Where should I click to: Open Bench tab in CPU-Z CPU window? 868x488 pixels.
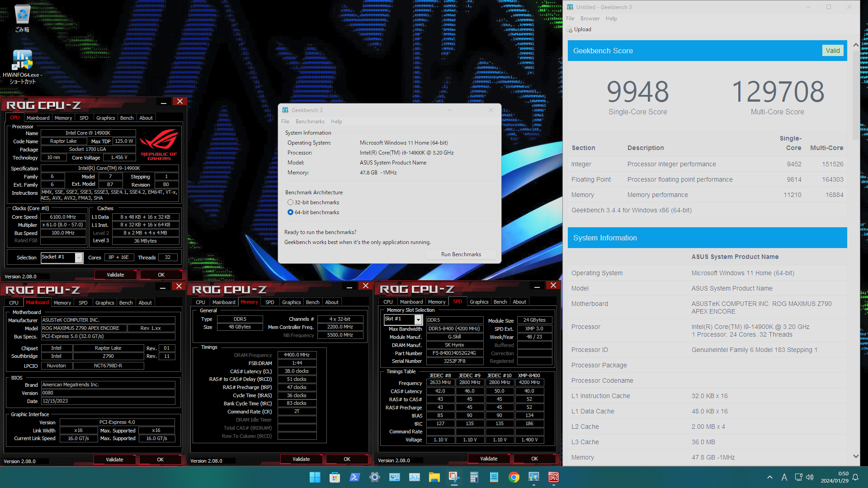[127, 118]
